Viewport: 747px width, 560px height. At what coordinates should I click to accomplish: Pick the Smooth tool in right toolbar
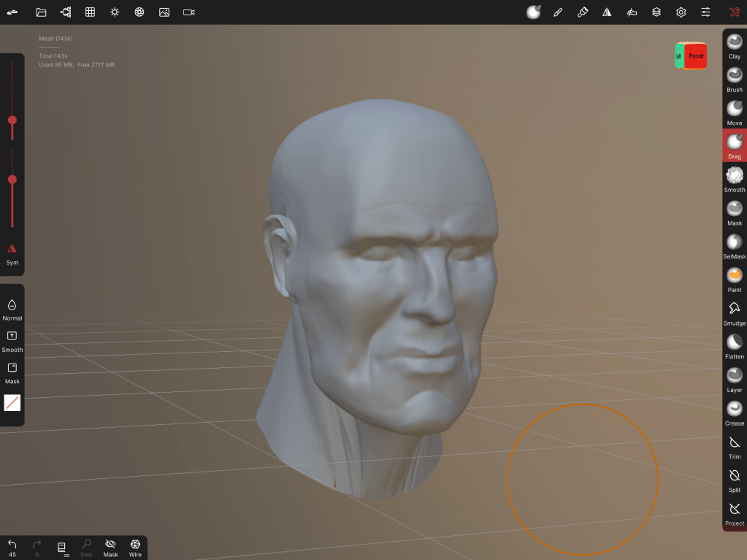(734, 179)
